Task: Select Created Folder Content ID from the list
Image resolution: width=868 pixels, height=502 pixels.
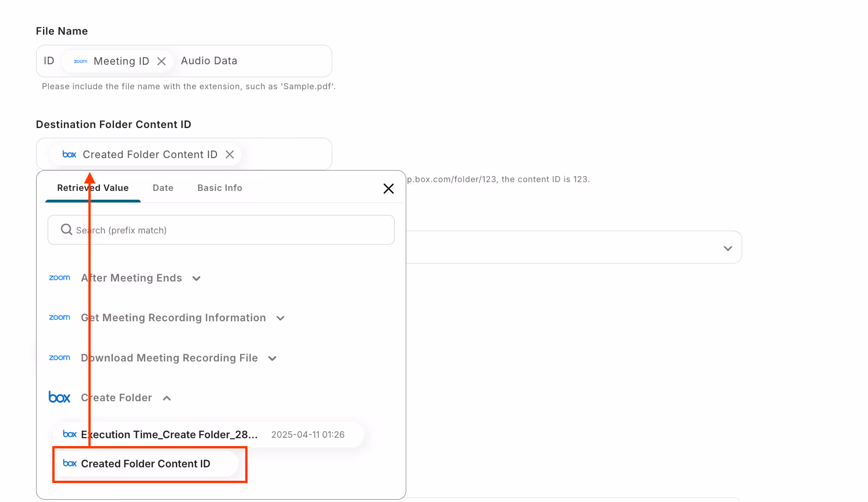Action: tap(146, 464)
